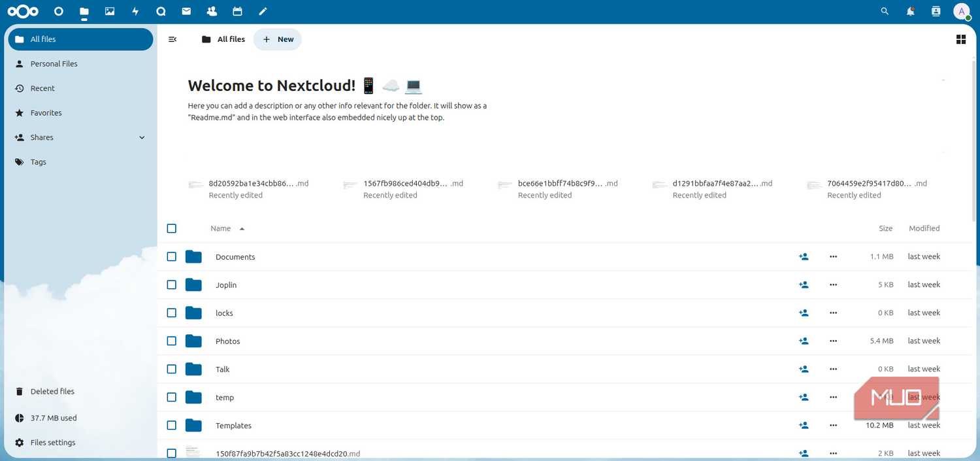Share the Photos folder

pos(804,341)
